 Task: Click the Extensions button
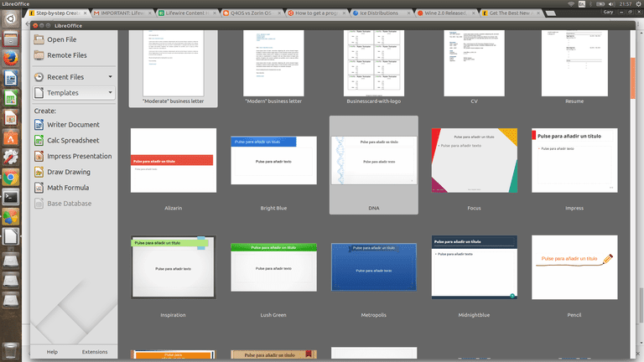tap(95, 352)
